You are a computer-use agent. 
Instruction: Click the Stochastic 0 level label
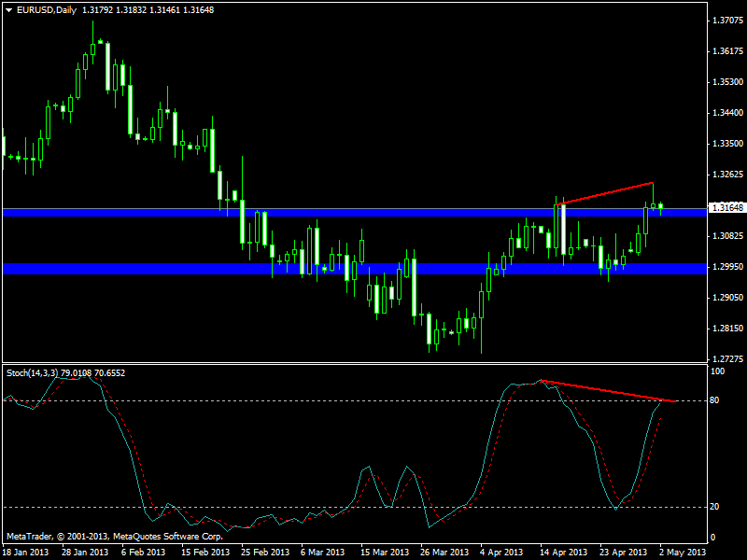712,538
